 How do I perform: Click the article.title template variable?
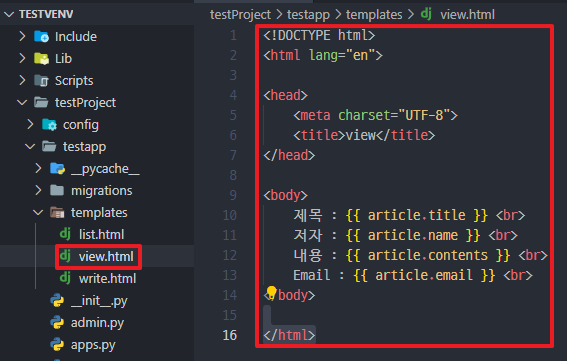coord(417,215)
